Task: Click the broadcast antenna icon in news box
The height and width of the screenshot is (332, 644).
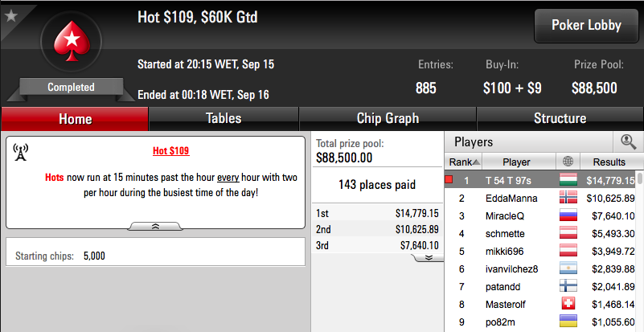Action: tap(20, 152)
